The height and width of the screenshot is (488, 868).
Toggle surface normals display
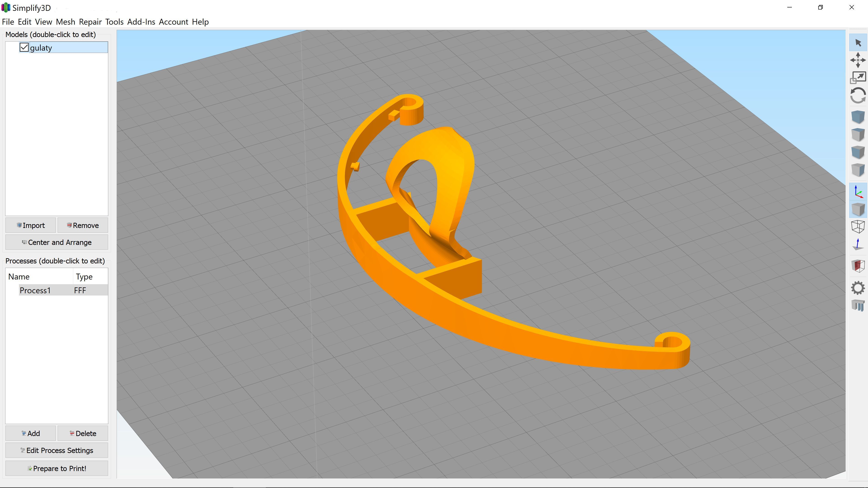coord(858,244)
